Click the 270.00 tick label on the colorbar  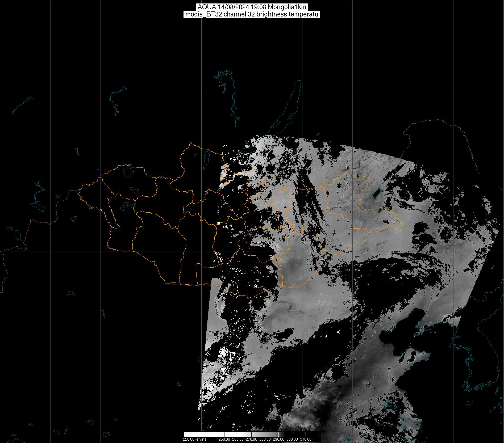pos(251,440)
